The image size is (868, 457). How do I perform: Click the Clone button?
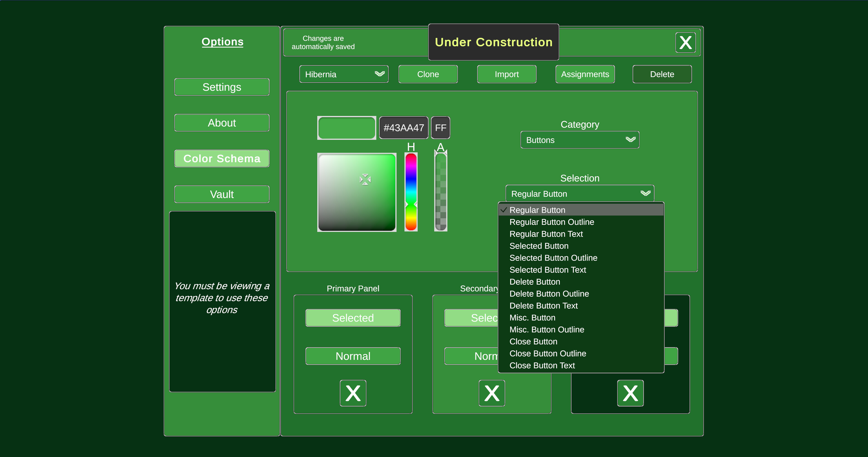pos(428,74)
